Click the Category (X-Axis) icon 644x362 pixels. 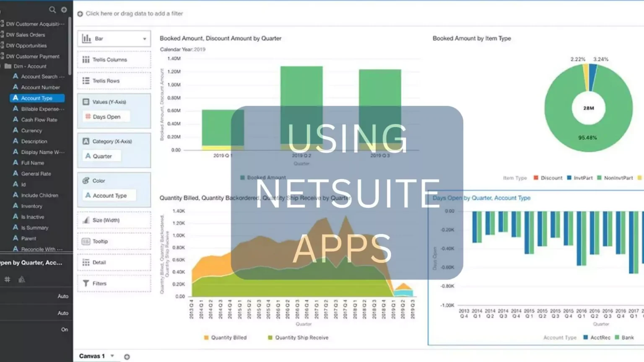(86, 141)
